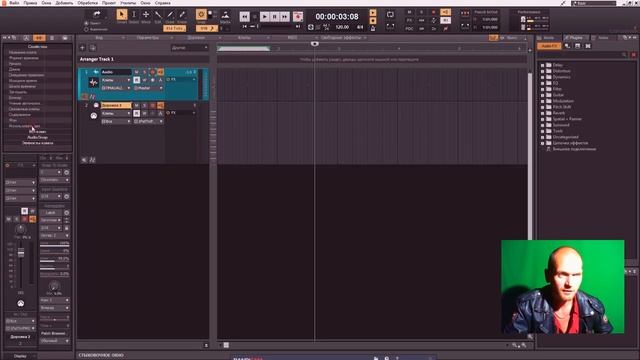Open the input dropdown of track 2
This screenshot has width=640, height=360.
click(116, 122)
